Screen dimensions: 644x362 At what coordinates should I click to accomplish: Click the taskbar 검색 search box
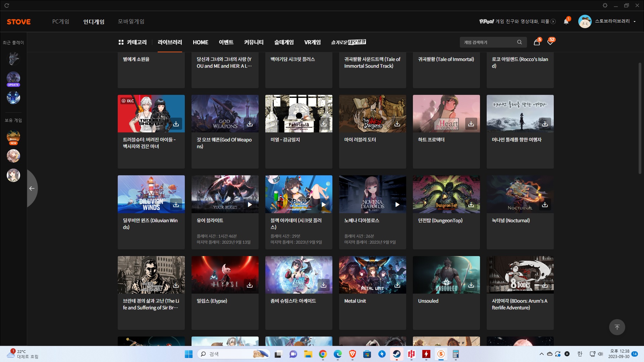coord(234,354)
